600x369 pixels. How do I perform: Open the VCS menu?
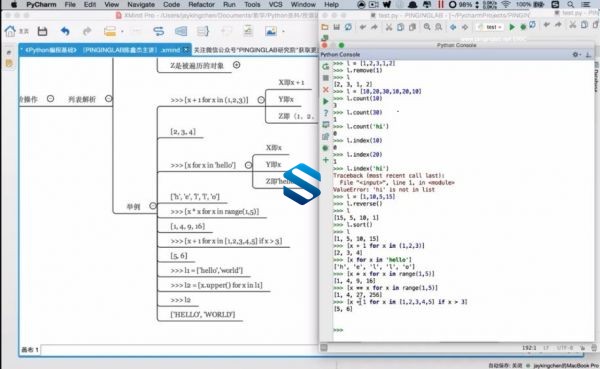tap(276, 5)
